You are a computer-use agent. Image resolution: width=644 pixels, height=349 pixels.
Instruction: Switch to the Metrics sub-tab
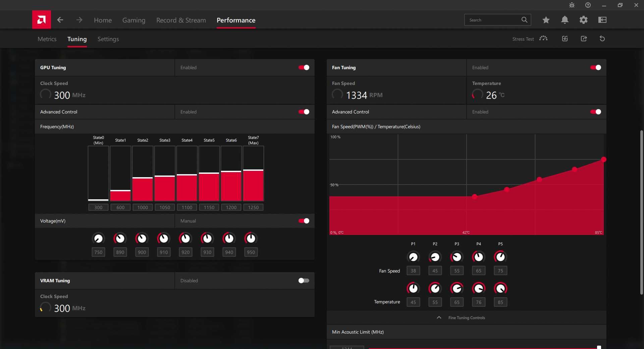coord(47,39)
